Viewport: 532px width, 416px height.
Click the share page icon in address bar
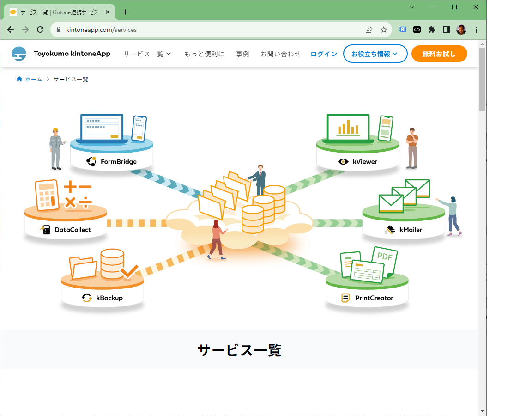(x=369, y=30)
